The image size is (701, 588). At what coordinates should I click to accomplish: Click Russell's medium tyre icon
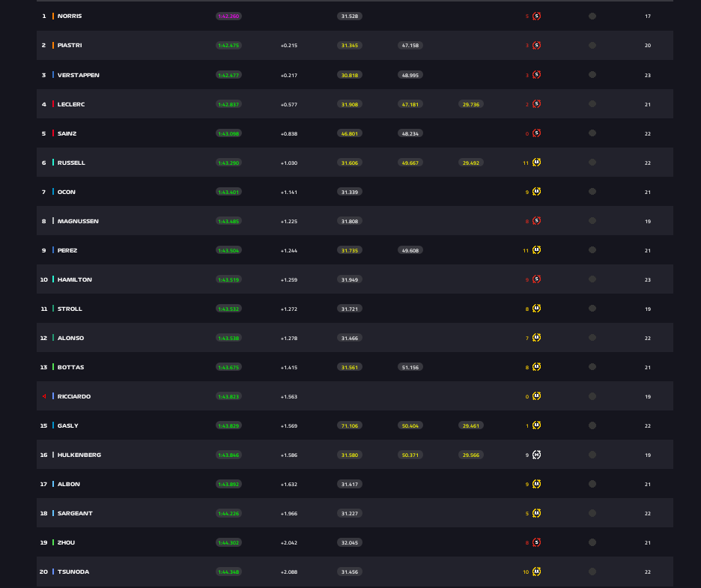tap(536, 163)
